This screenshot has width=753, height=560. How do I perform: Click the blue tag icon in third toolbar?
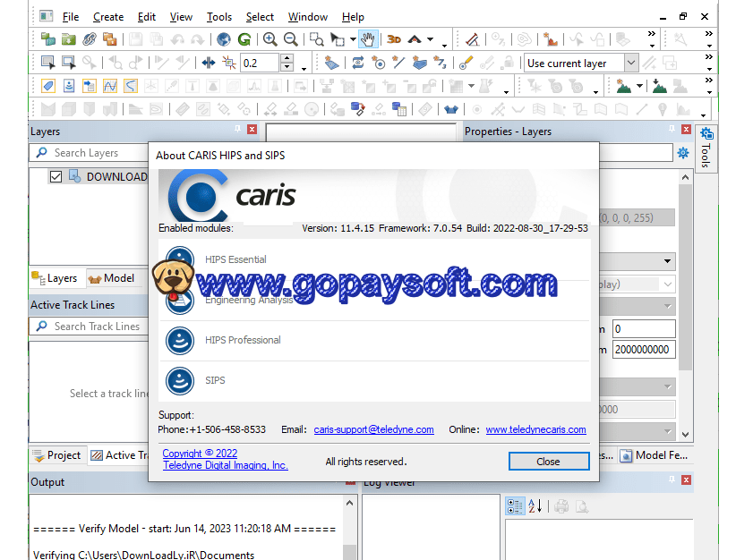point(48,86)
